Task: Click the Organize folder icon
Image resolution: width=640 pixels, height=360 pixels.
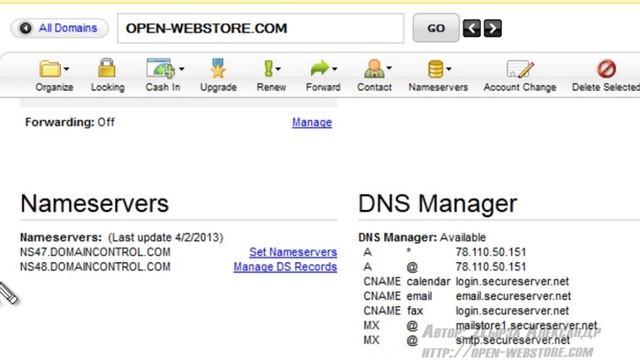Action: click(50, 69)
